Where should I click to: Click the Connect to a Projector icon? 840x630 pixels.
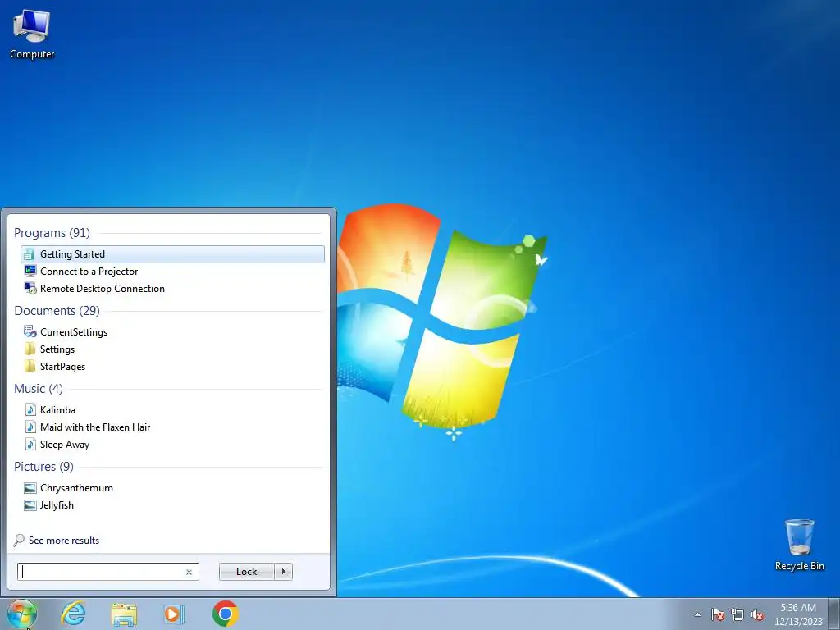pyautogui.click(x=30, y=271)
